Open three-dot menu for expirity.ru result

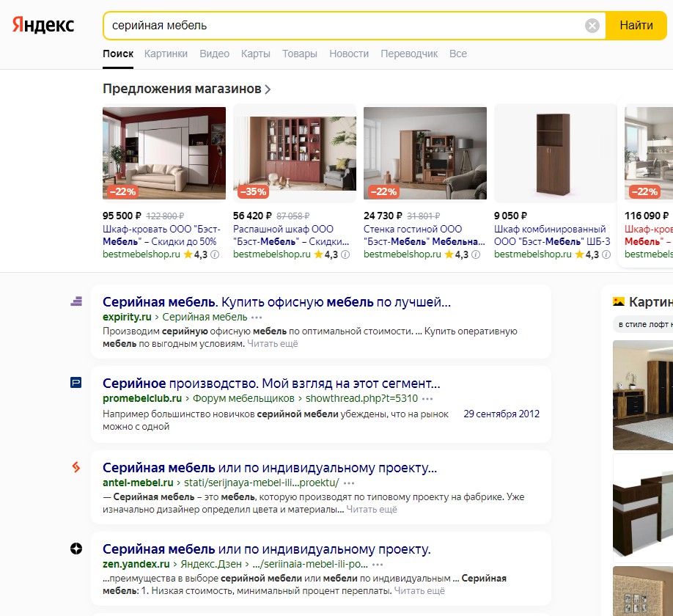point(257,318)
